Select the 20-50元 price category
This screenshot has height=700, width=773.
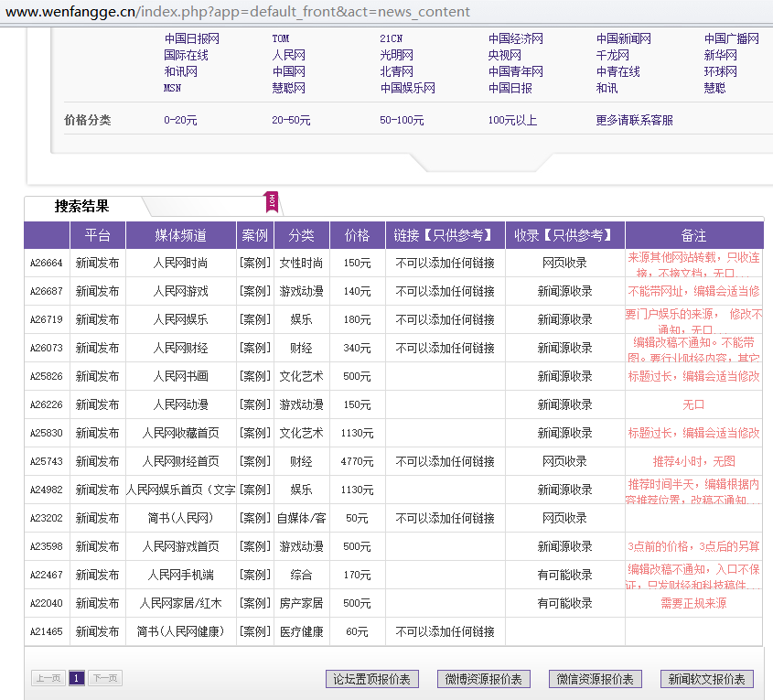click(291, 120)
